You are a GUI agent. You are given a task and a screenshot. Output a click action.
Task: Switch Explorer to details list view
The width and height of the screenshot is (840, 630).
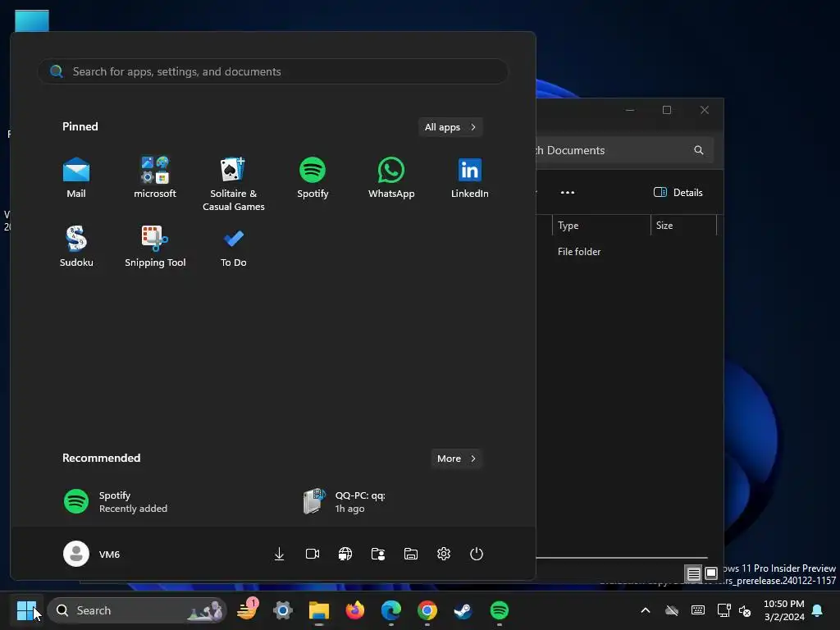(x=694, y=573)
